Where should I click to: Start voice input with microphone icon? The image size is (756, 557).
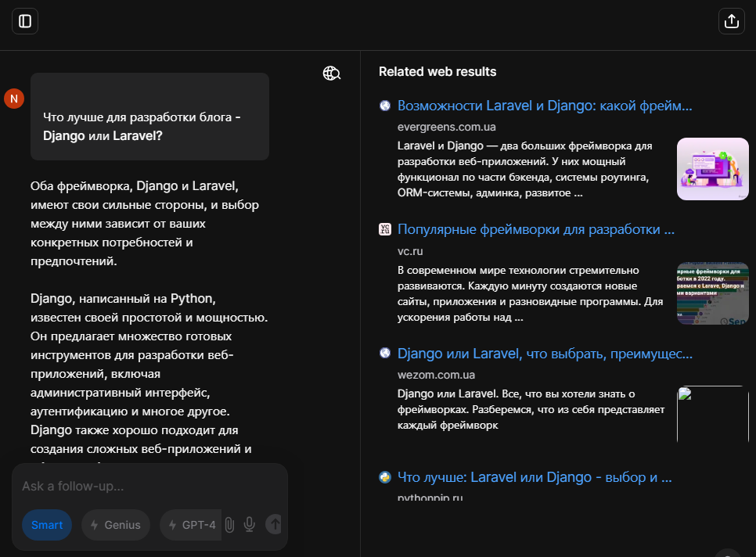pos(250,525)
